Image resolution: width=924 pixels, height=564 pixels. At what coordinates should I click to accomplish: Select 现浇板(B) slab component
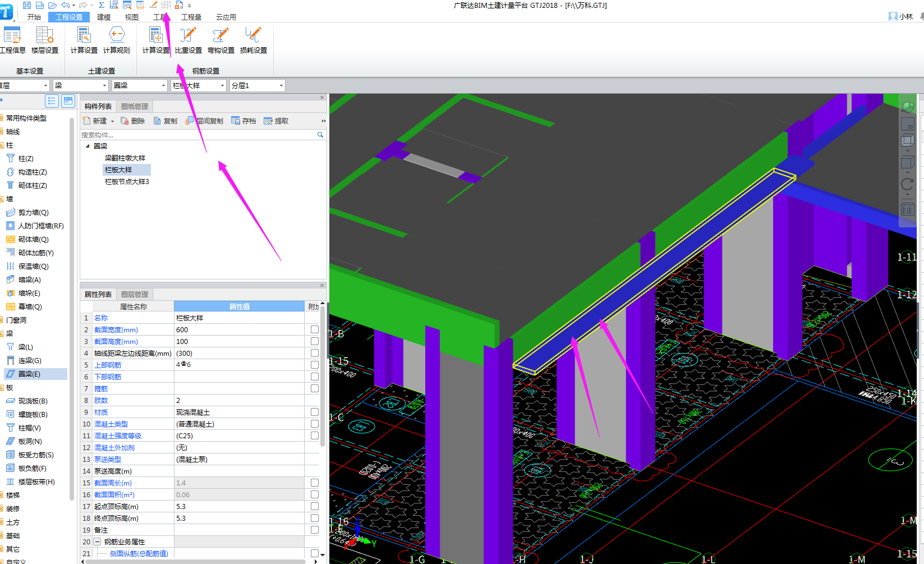(x=33, y=401)
